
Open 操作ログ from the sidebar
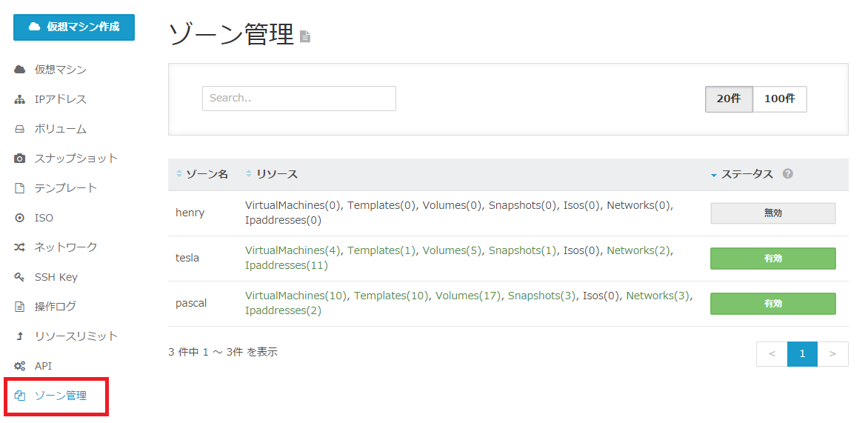[55, 307]
